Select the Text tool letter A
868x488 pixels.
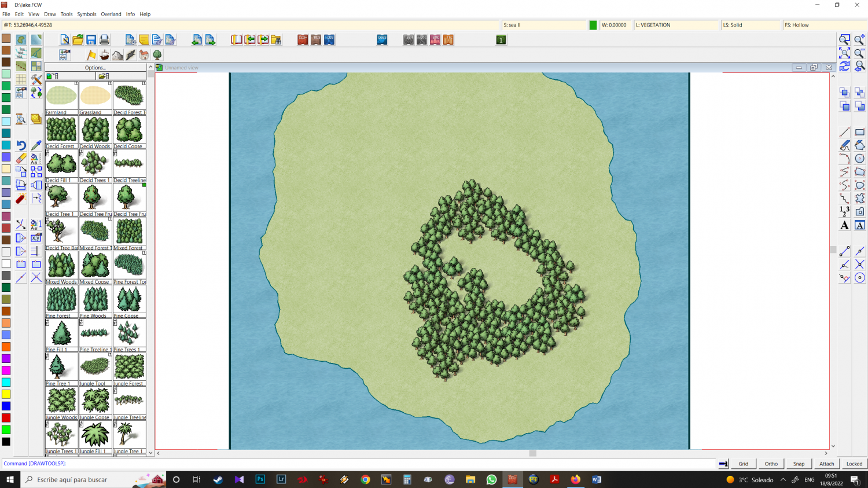pos(845,225)
